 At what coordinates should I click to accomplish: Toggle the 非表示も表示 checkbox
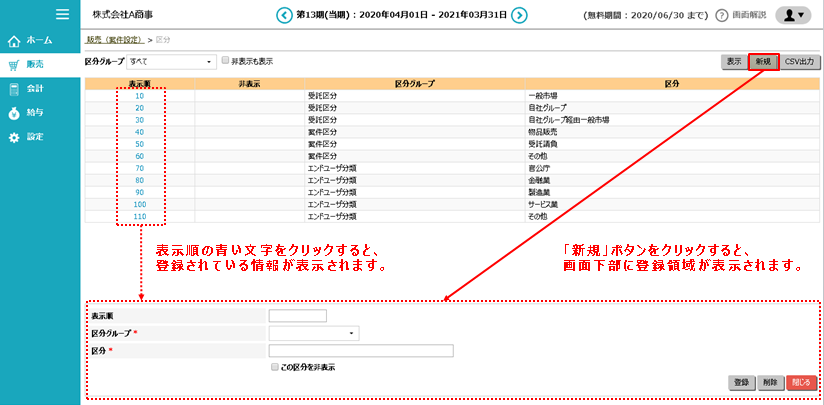(x=225, y=61)
